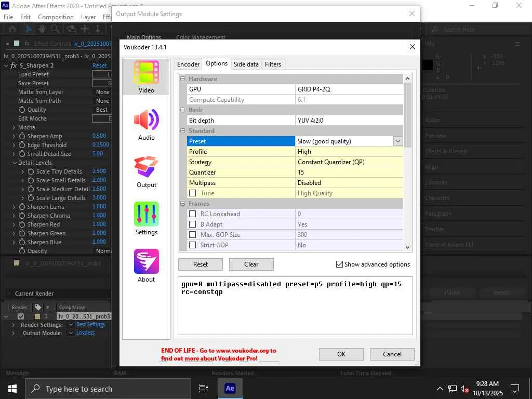This screenshot has height=399, width=532.
Task: Click stopwatch icon for Sharpen Amp
Action: [x=22, y=136]
